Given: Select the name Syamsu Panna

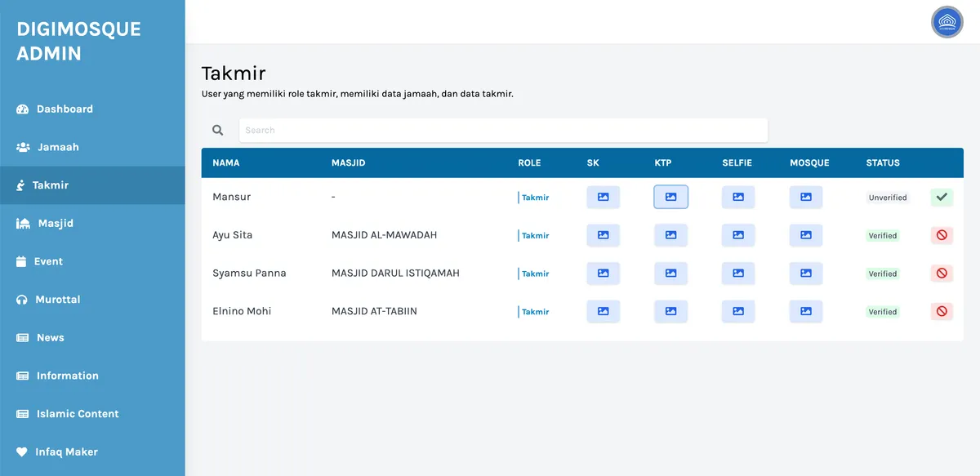Looking at the screenshot, I should (249, 274).
